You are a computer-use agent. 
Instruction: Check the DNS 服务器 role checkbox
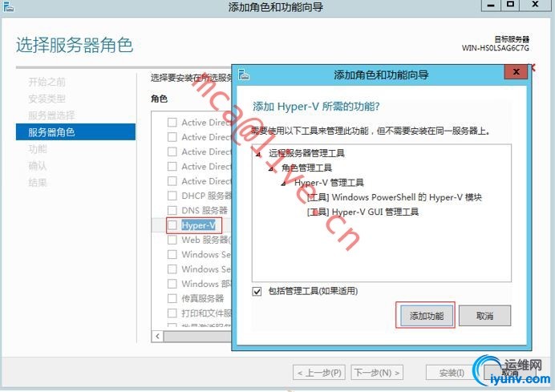pyautogui.click(x=172, y=211)
